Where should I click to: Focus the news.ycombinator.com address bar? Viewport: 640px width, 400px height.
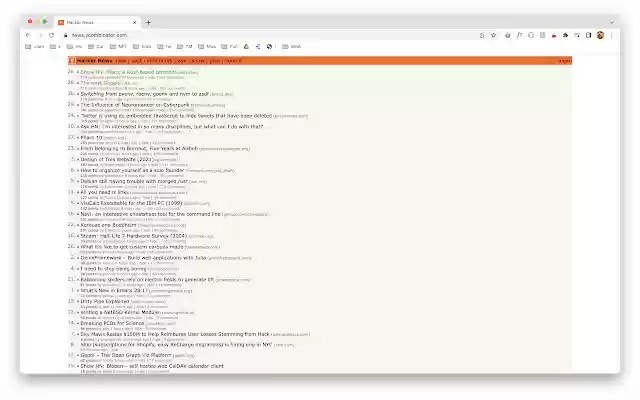tap(269, 36)
